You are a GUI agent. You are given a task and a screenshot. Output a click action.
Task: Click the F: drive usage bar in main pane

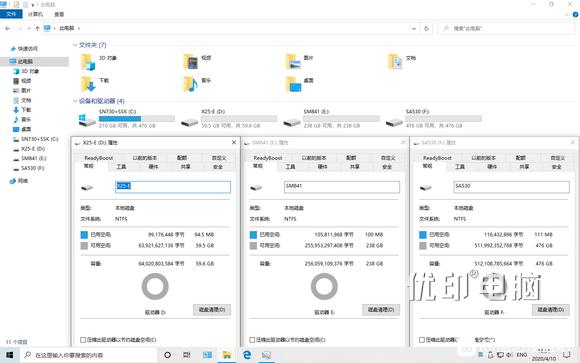(x=443, y=118)
